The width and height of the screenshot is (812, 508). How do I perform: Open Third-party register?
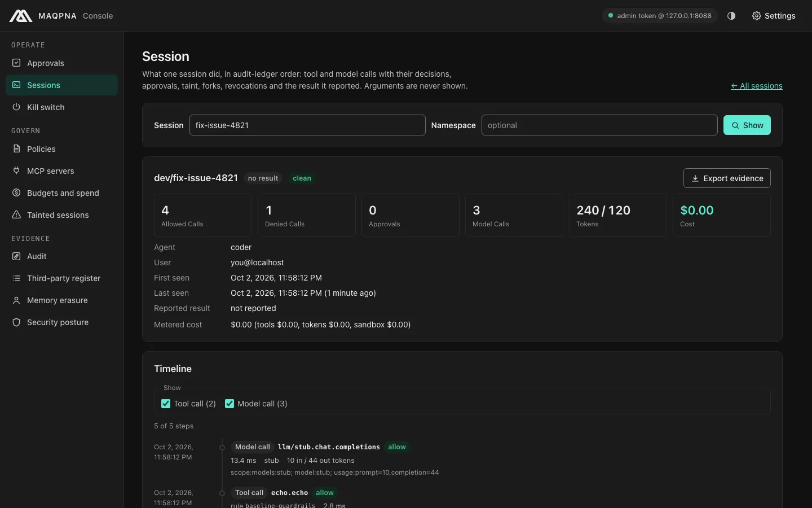coord(61,278)
